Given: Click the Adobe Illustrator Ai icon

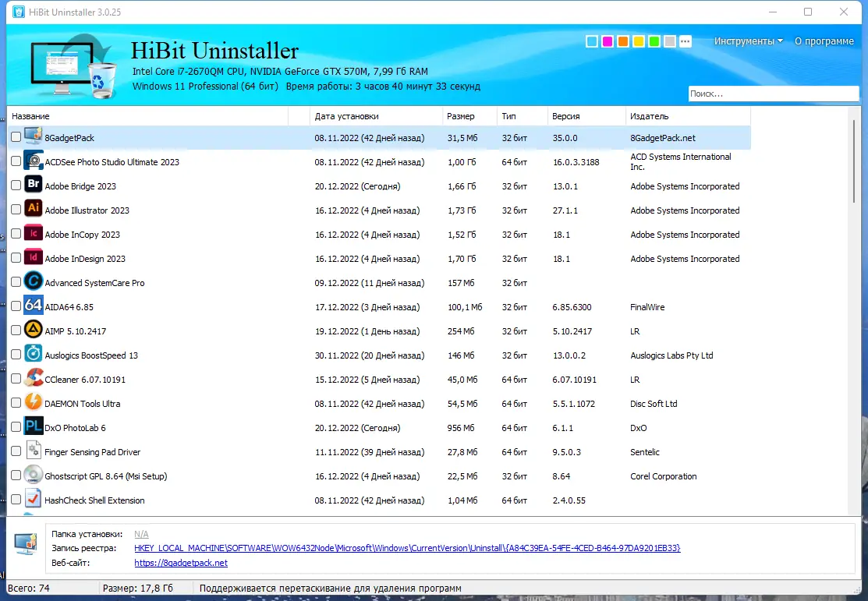Looking at the screenshot, I should (x=33, y=210).
